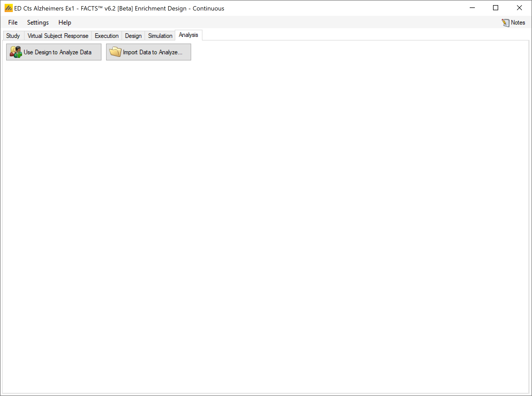The image size is (532, 396).
Task: Select the Execution tab
Action: click(x=107, y=36)
